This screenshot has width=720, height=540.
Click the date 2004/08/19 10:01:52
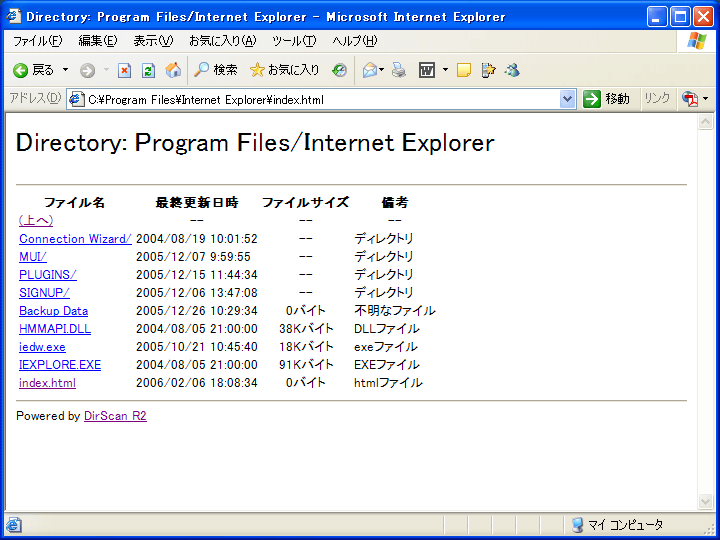tap(197, 239)
